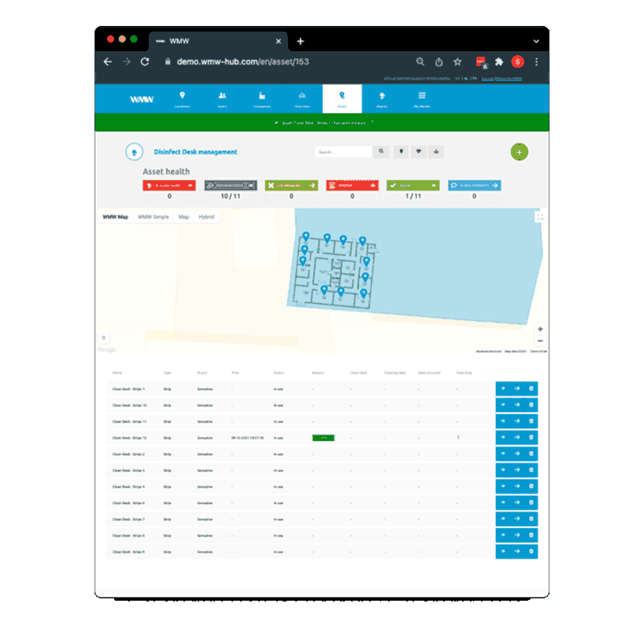Reload the page in the browser

coord(145,61)
